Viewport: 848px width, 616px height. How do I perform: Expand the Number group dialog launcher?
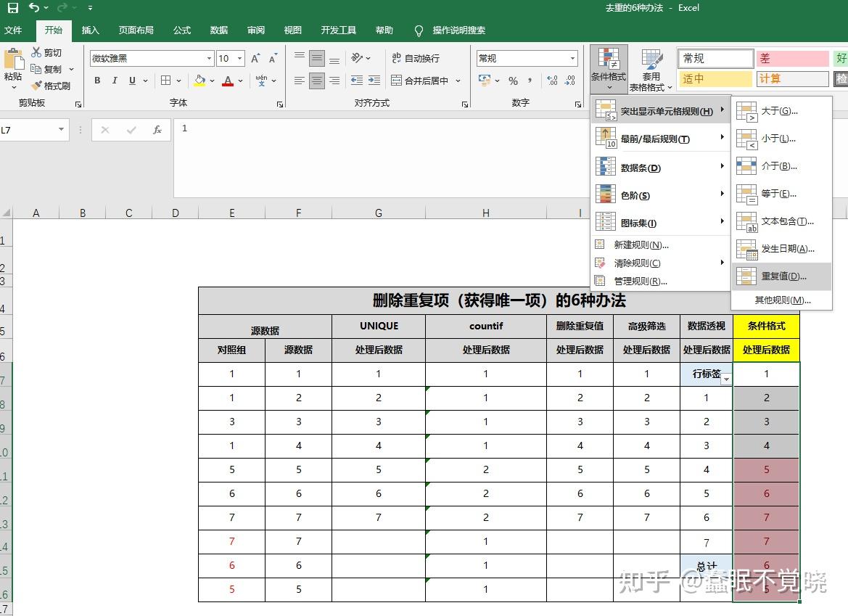click(578, 104)
